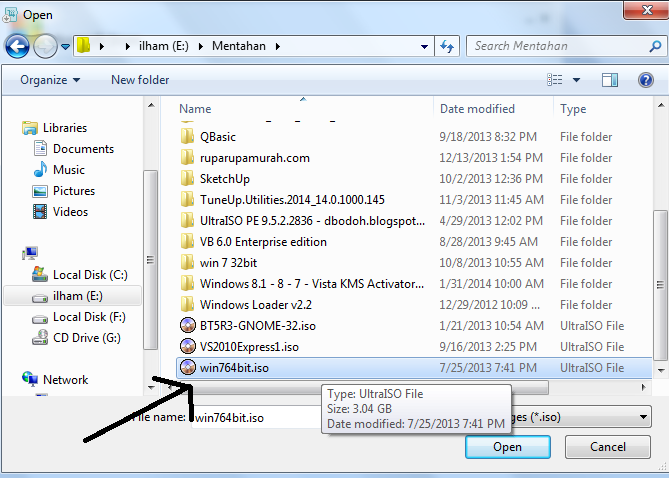Select Network in the navigation pane
Viewport: 669px width, 478px height.
pos(55,379)
